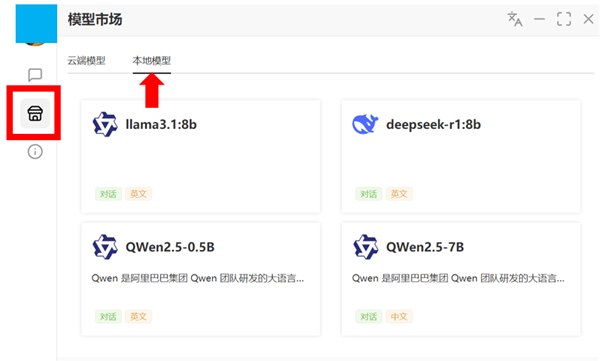Click the deepseek-r1:8b whale logo
Viewport: 600px width, 361px height.
pyautogui.click(x=365, y=124)
